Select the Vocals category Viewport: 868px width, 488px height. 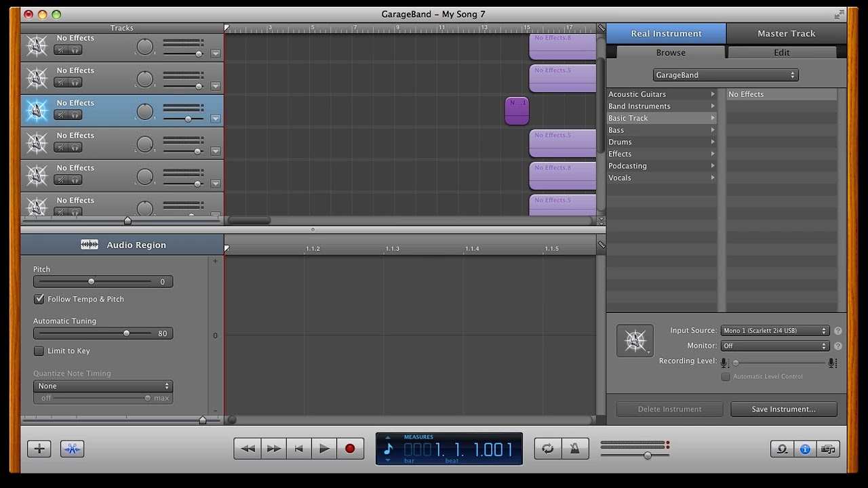pos(662,178)
